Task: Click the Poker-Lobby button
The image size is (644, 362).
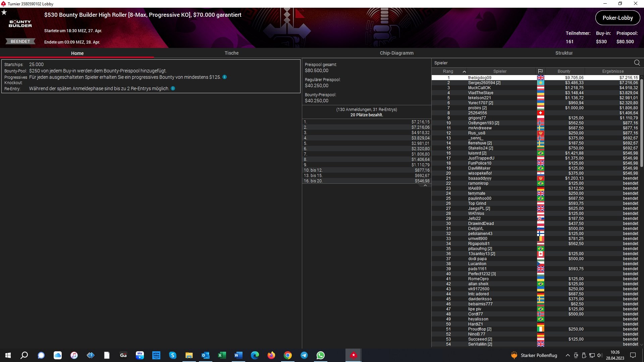Action: [x=618, y=18]
